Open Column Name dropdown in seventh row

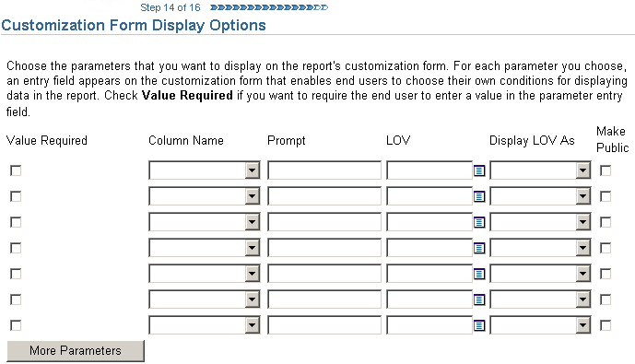[x=204, y=325]
